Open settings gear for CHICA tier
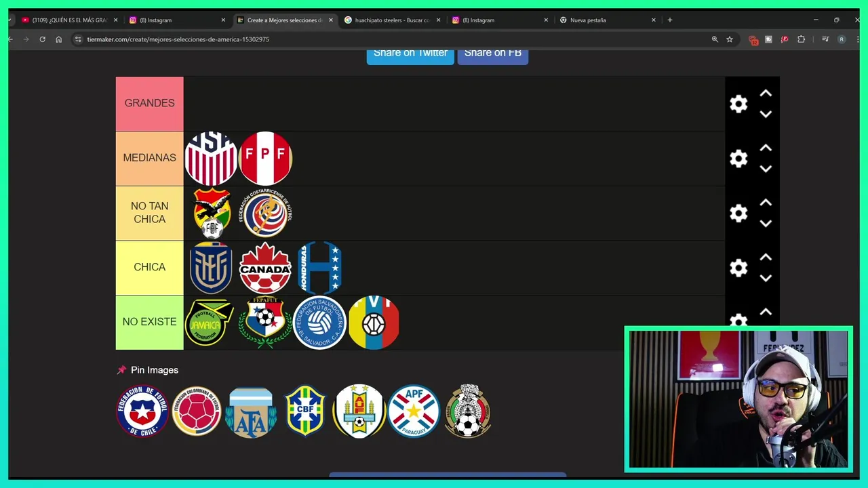 click(x=738, y=268)
